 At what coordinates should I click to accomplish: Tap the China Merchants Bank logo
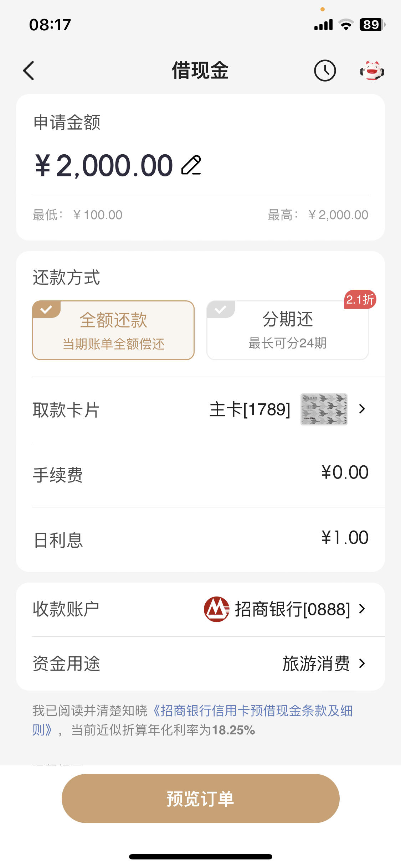[216, 609]
